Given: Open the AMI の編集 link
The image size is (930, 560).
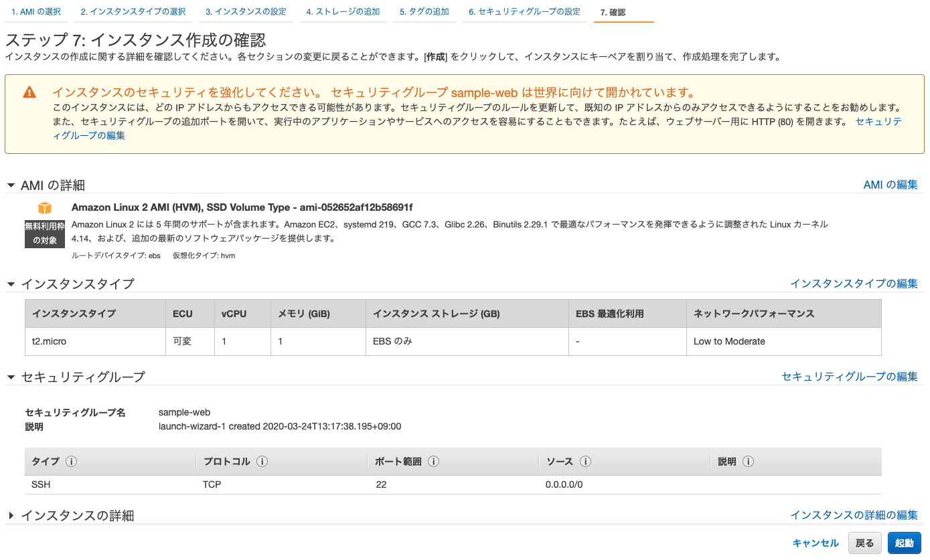Looking at the screenshot, I should 890,185.
